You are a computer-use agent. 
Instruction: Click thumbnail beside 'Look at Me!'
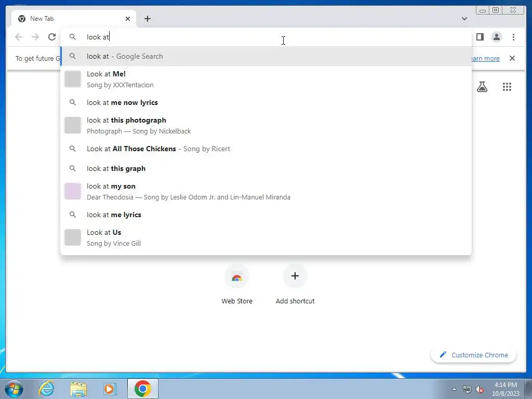(x=73, y=79)
